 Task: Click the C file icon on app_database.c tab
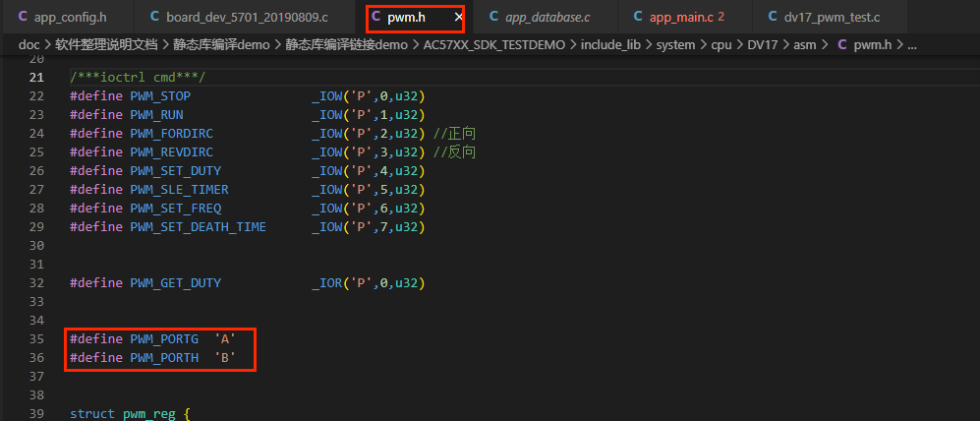pyautogui.click(x=493, y=17)
